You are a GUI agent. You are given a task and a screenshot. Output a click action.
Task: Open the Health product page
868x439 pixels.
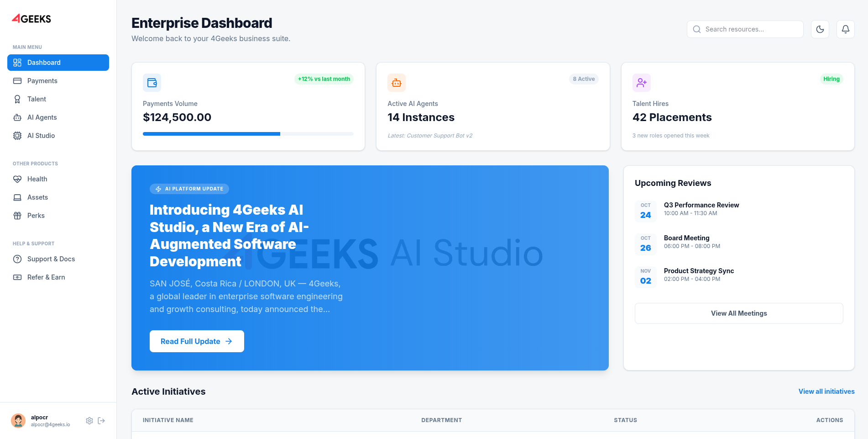(x=37, y=179)
